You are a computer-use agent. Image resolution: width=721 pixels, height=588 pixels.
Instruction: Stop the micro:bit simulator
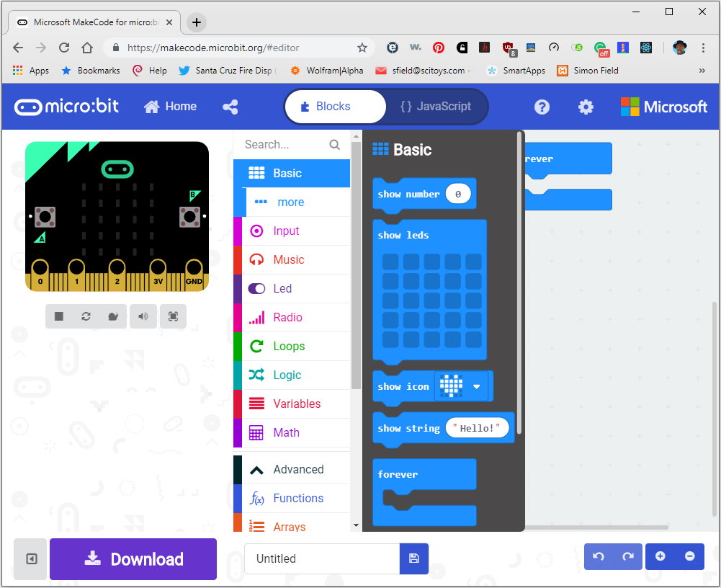59,316
